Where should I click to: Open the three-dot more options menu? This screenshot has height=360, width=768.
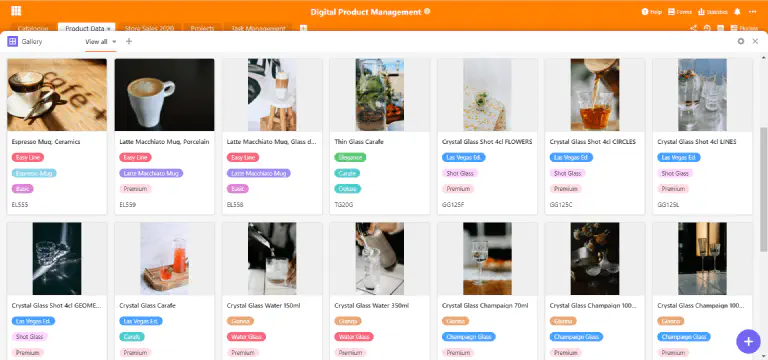tap(753, 12)
